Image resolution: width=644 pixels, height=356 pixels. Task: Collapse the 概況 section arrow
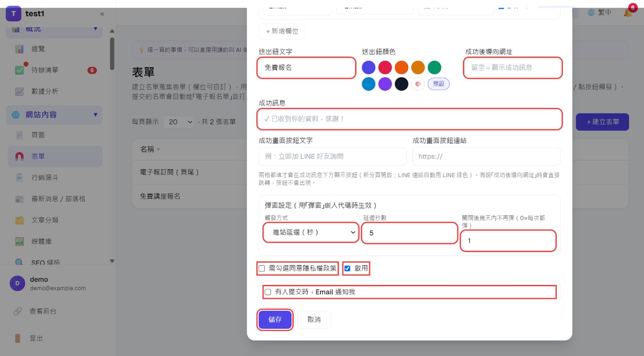95,29
